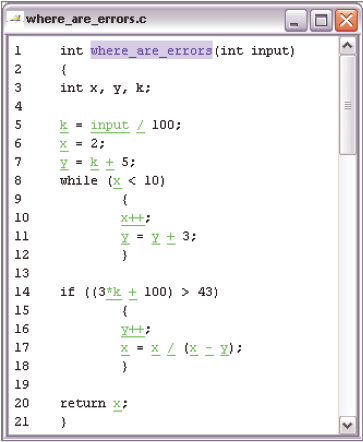The width and height of the screenshot is (363, 442).
Task: Click the underlined plus operator on line 7
Action: [x=110, y=163]
